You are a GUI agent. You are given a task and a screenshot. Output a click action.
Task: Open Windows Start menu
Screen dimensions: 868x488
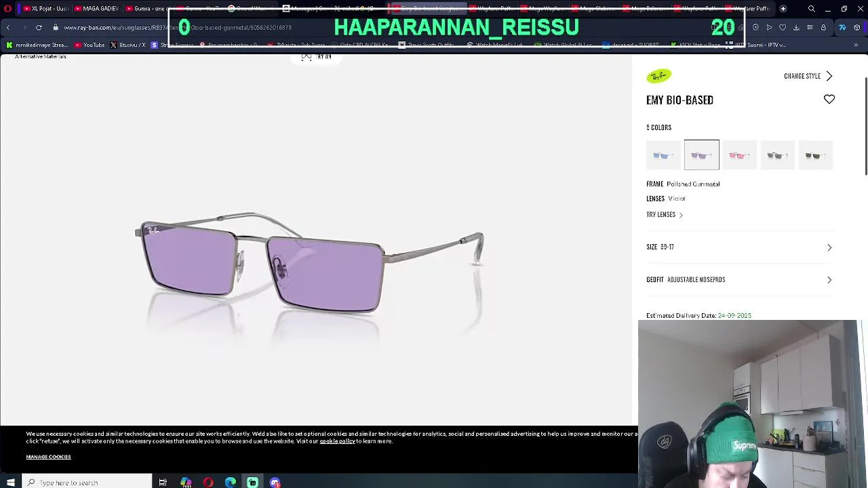10,483
